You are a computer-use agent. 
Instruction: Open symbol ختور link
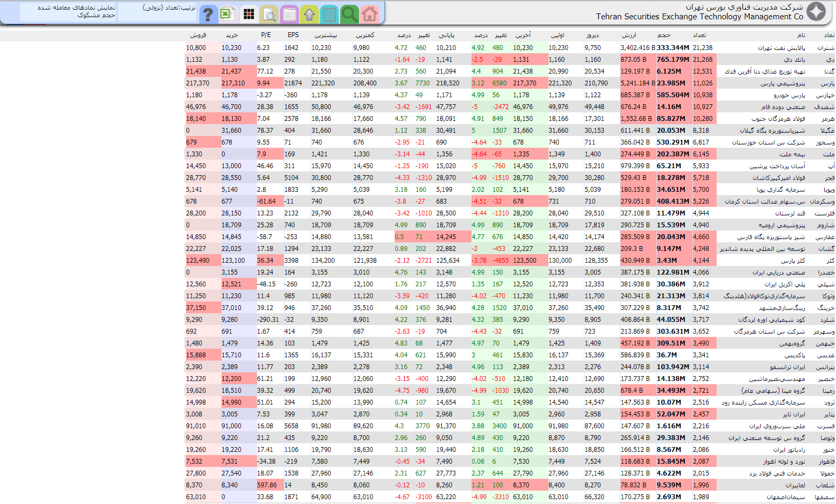[x=828, y=450]
